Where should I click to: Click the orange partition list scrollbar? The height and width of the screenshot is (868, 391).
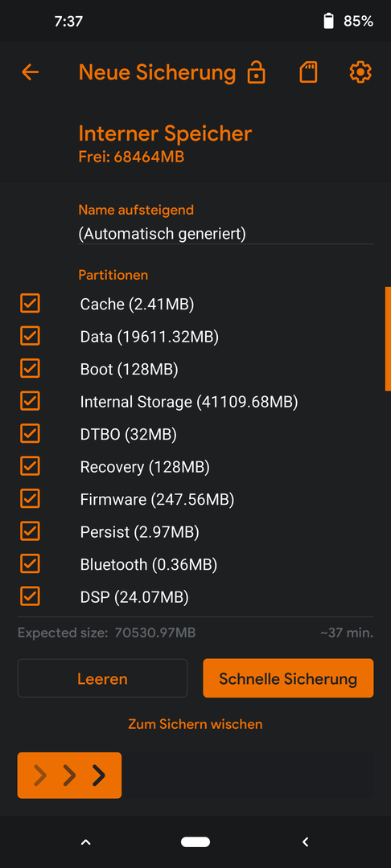tap(388, 339)
